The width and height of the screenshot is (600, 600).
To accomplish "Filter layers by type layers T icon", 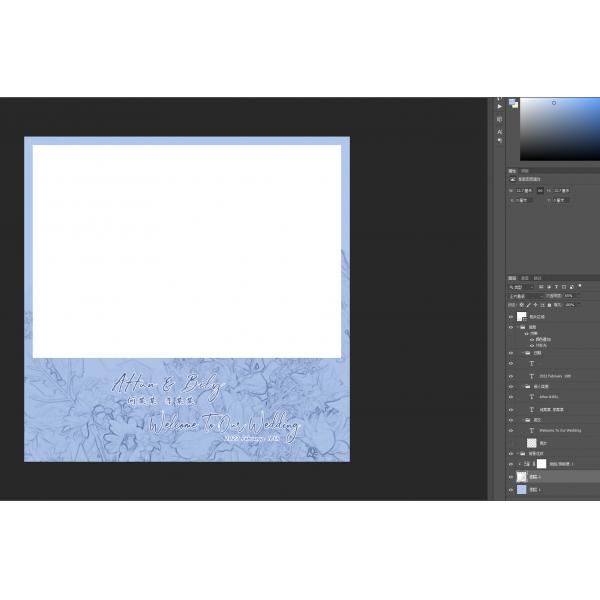I will [x=556, y=287].
